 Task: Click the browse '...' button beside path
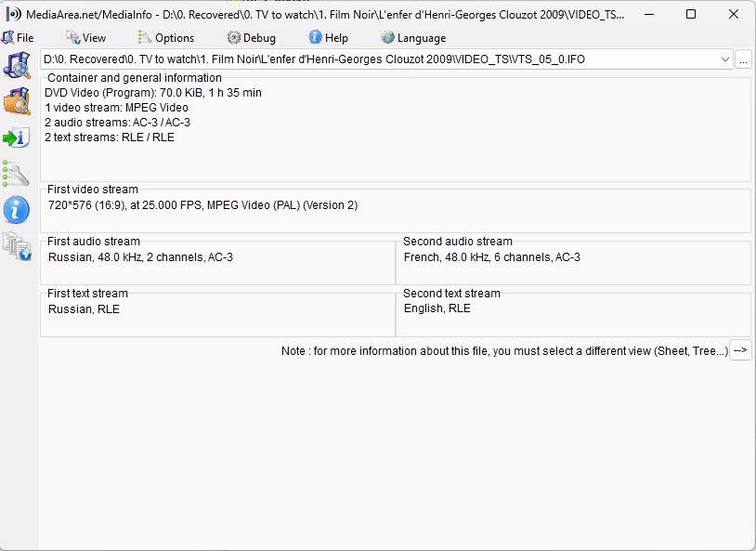(x=743, y=59)
